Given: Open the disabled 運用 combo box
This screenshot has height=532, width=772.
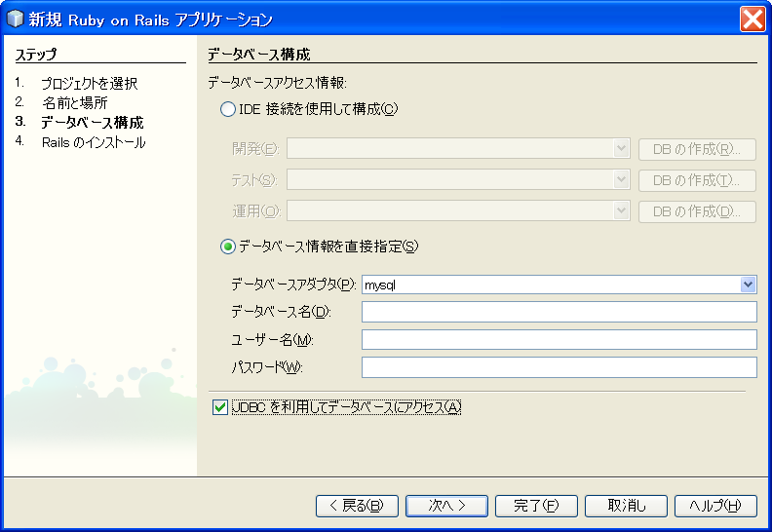Looking at the screenshot, I should point(458,211).
